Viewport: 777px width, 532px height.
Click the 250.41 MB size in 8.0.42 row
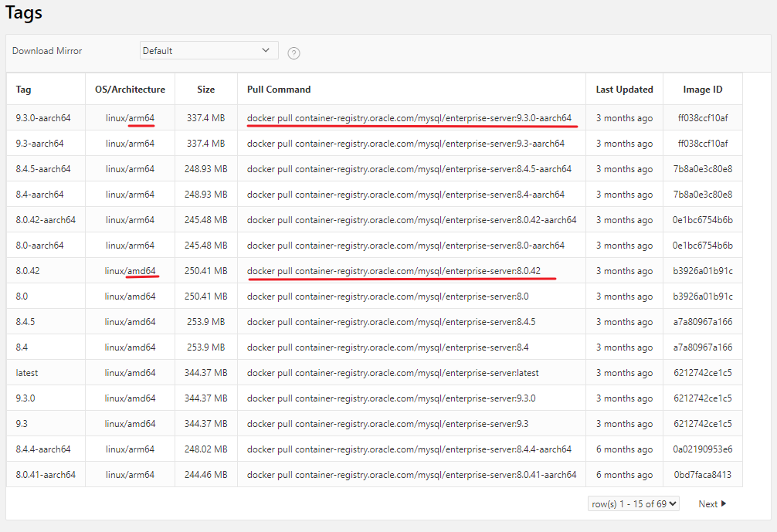click(x=205, y=271)
